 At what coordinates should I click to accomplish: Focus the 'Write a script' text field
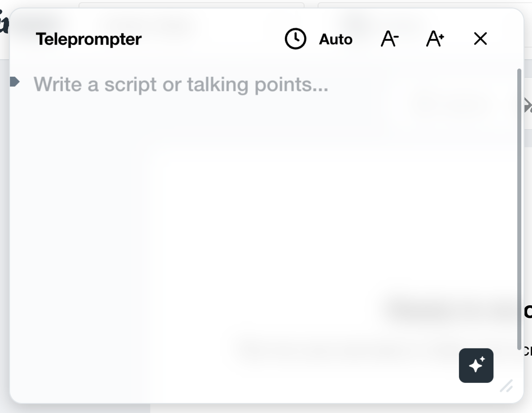(x=181, y=84)
